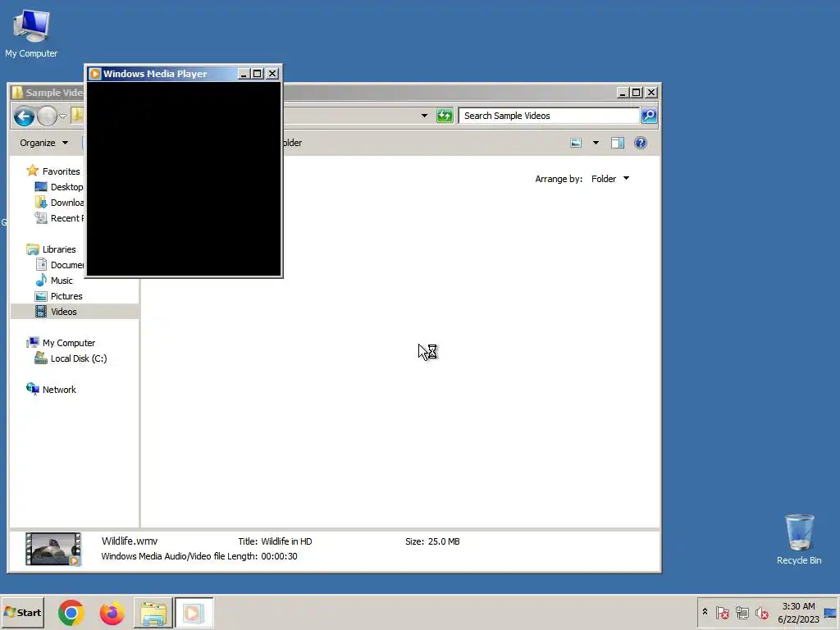The width and height of the screenshot is (840, 630).
Task: Minimize the Sample Videos explorer window
Action: tap(622, 93)
